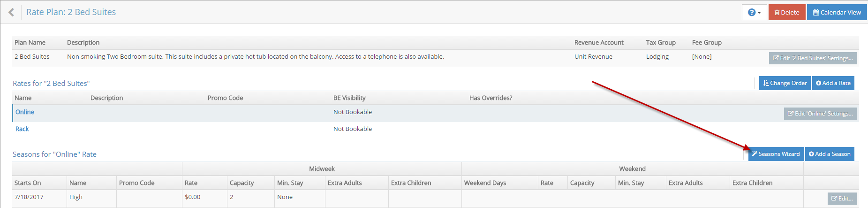Click the Weekend Days column header
Viewport: 868px width, 208px height.
coord(485,183)
